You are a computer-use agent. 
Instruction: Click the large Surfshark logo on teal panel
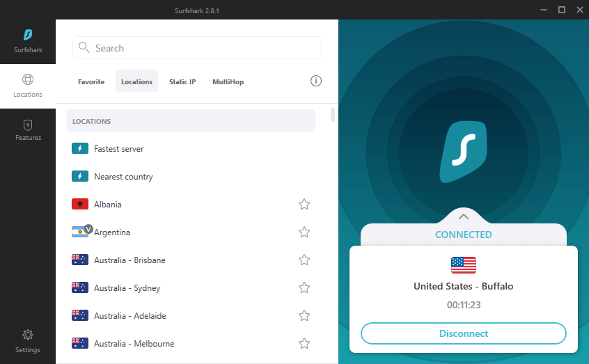pyautogui.click(x=464, y=152)
